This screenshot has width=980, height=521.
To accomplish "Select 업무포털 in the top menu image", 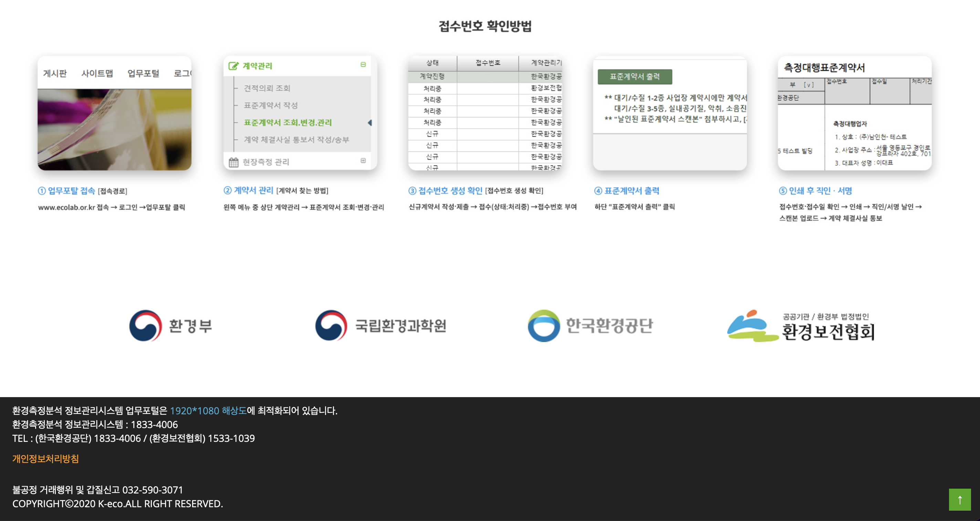I will click(143, 73).
